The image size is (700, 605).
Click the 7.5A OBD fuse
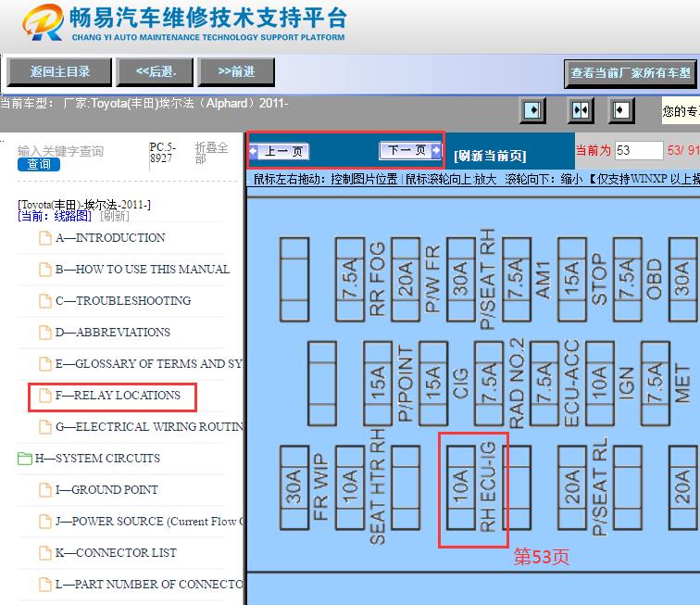628,279
